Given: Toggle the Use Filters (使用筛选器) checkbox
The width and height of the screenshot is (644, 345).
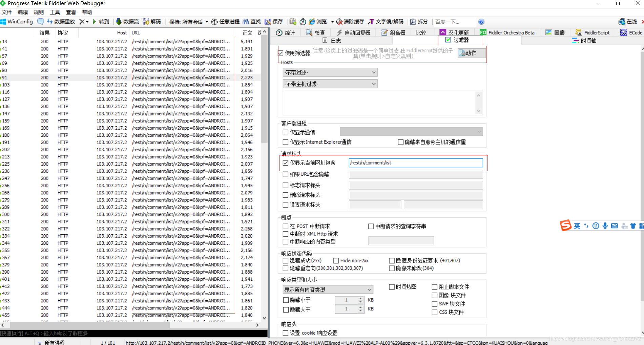Looking at the screenshot, I should 281,53.
